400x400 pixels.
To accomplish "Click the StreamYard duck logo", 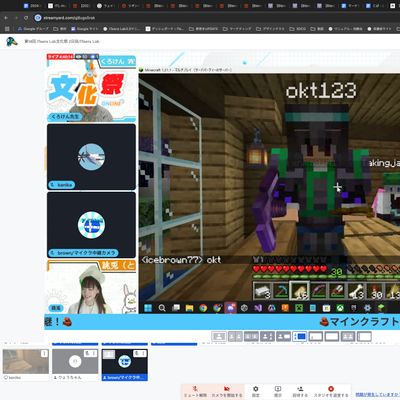I will pyautogui.click(x=12, y=42).
